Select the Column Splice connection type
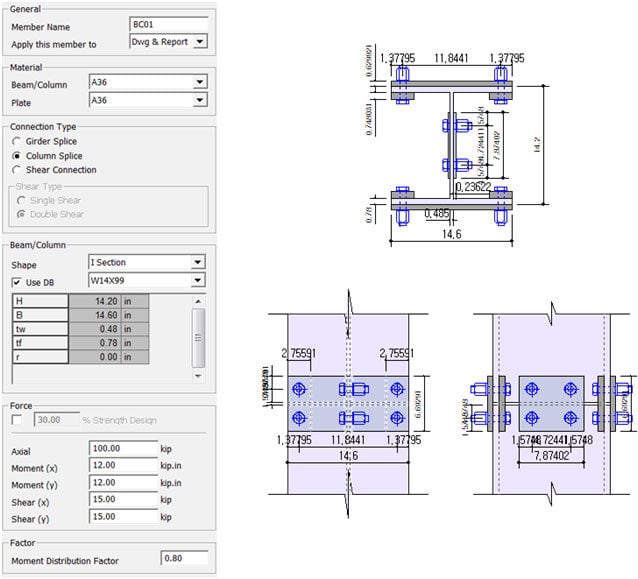Viewport: 638px width, 579px height. (16, 156)
